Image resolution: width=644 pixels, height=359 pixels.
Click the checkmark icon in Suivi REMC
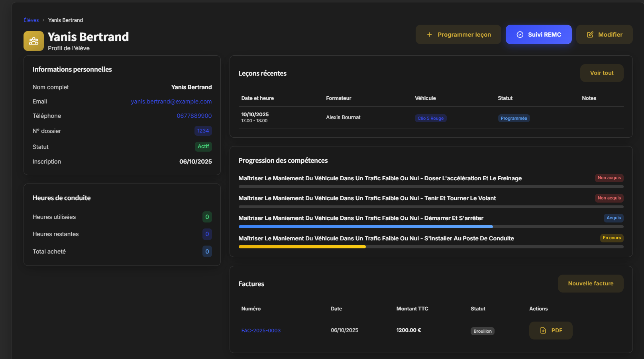(x=520, y=35)
